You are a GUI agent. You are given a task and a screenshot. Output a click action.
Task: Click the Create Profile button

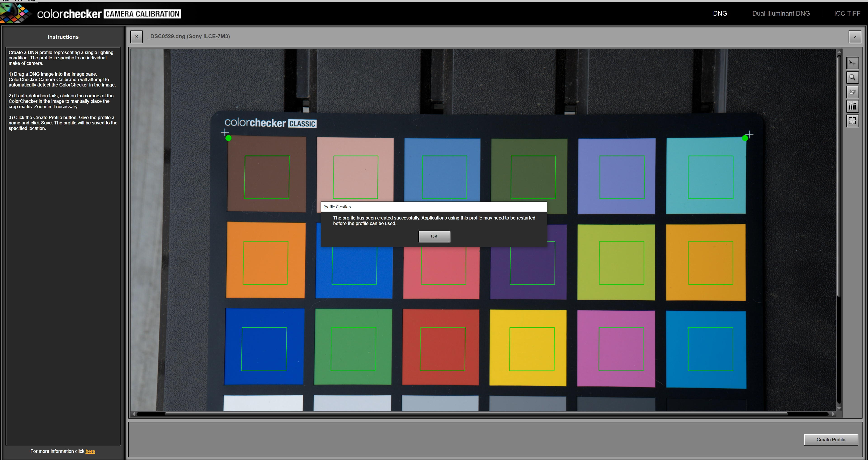(x=831, y=439)
